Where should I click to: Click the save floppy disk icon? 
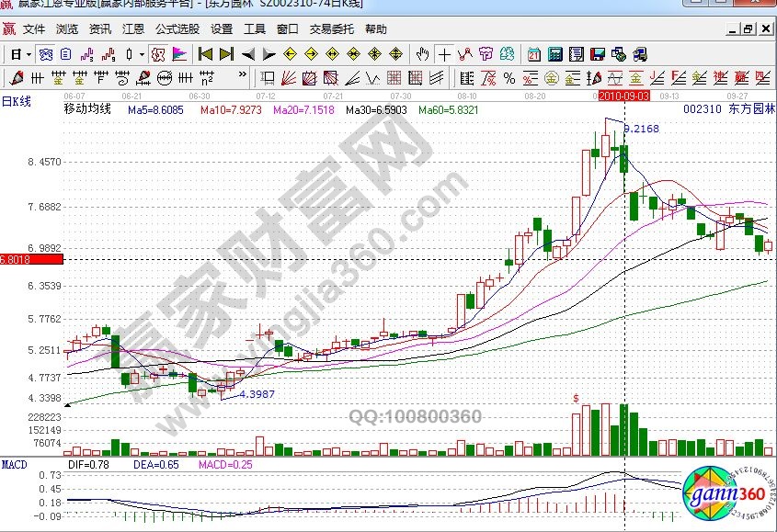pyautogui.click(x=597, y=54)
